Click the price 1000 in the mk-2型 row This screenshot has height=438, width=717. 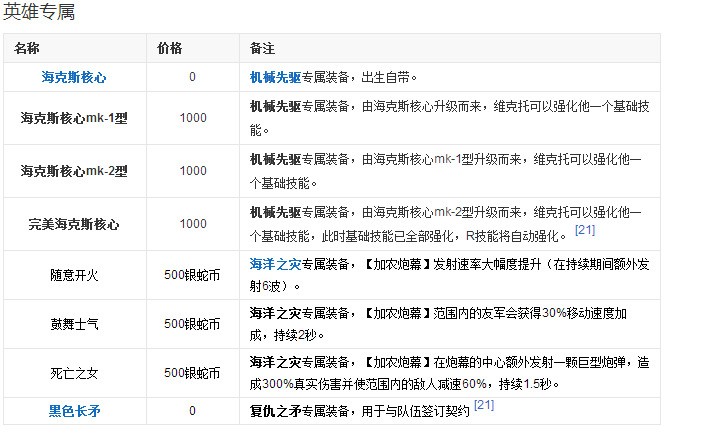click(x=193, y=171)
